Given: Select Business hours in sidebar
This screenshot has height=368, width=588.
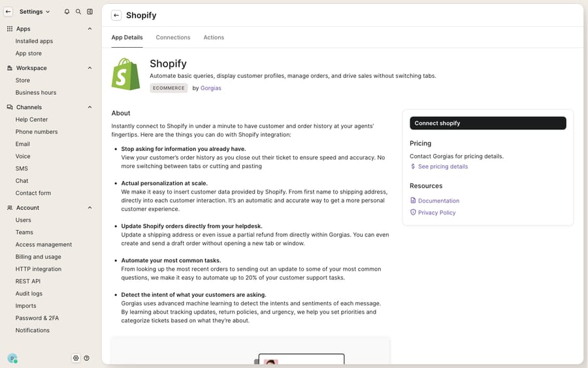Looking at the screenshot, I should click(36, 93).
